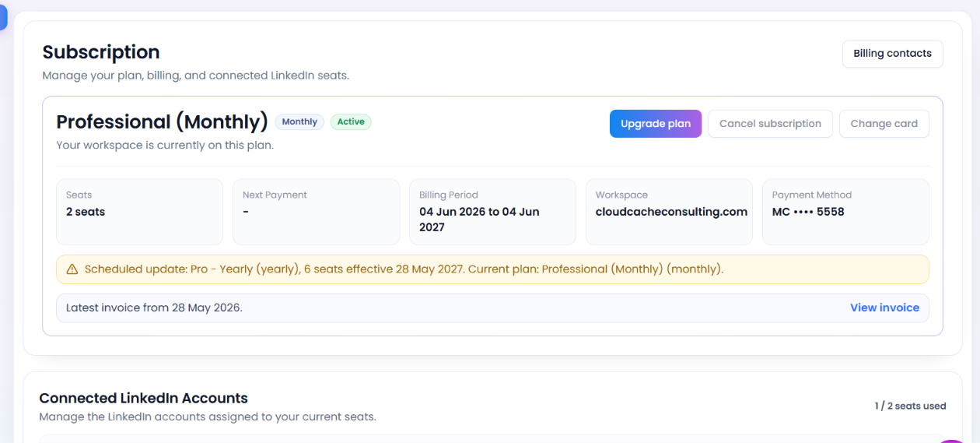Click the warning icon in scheduled update banner

pyautogui.click(x=72, y=269)
